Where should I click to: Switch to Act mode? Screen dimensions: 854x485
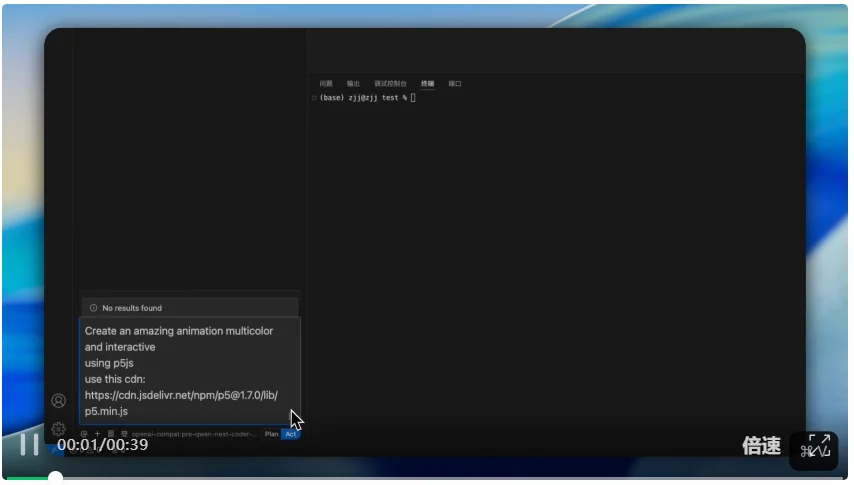click(x=290, y=434)
